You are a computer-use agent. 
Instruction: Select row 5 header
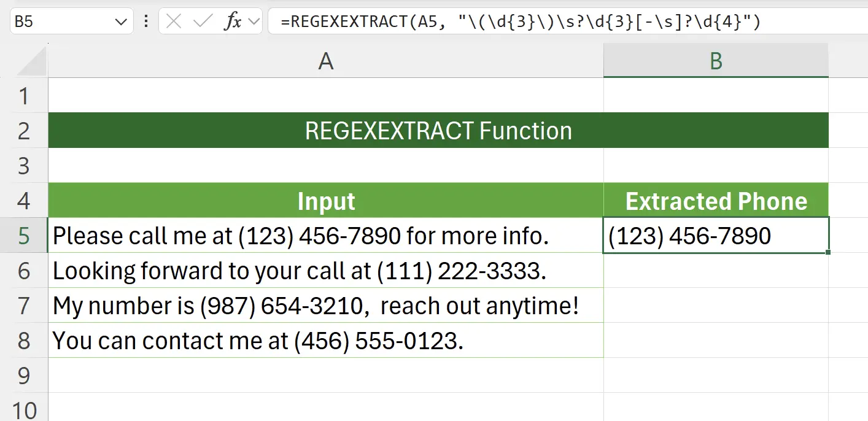pos(25,236)
